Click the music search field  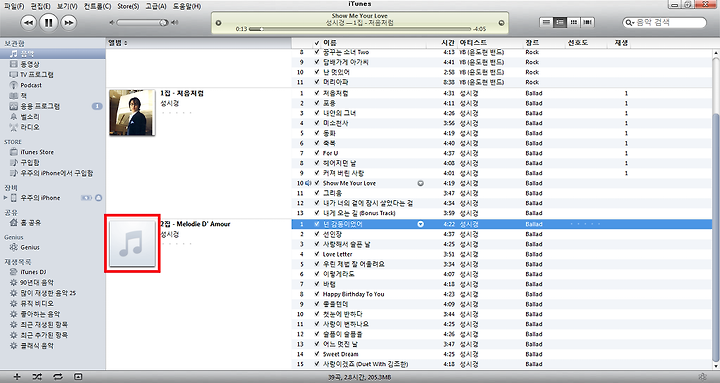(x=664, y=23)
